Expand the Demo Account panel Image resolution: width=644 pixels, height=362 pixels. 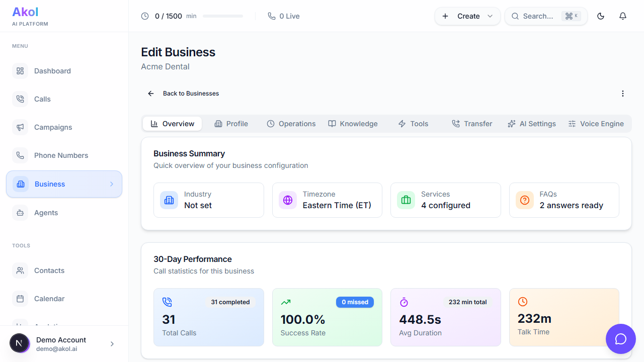[112, 344]
